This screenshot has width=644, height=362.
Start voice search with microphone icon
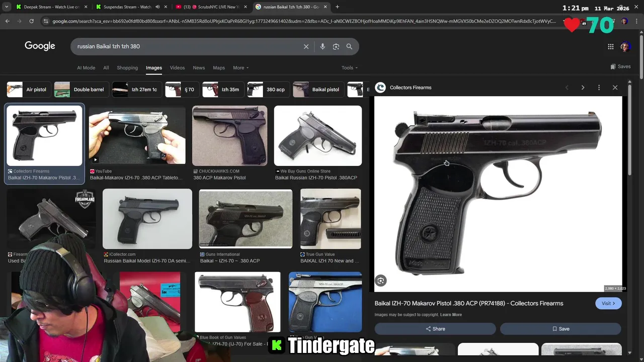pos(323,46)
